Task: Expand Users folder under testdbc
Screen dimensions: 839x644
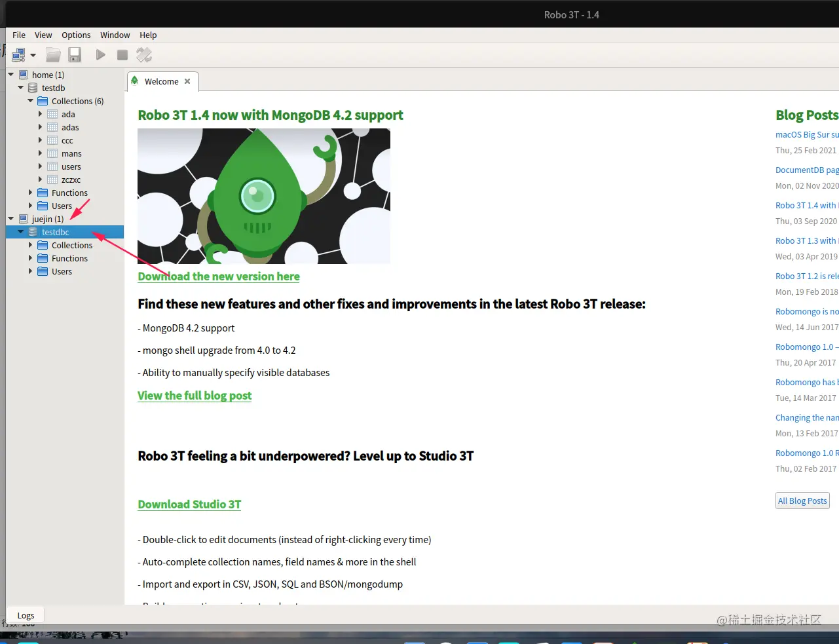Action: point(30,271)
